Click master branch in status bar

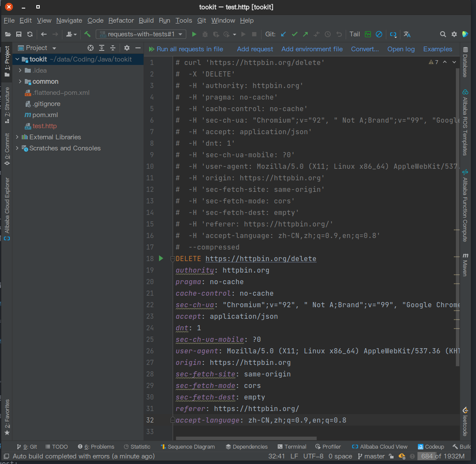371,456
